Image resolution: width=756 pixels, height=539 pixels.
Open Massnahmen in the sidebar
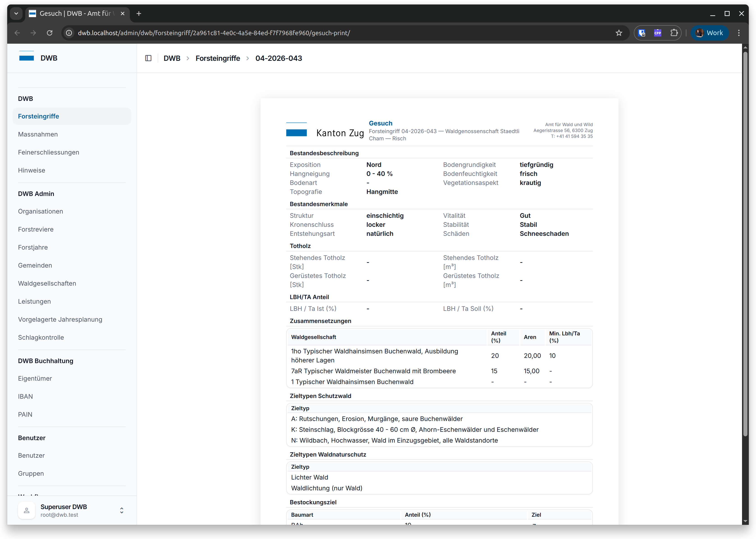click(38, 134)
